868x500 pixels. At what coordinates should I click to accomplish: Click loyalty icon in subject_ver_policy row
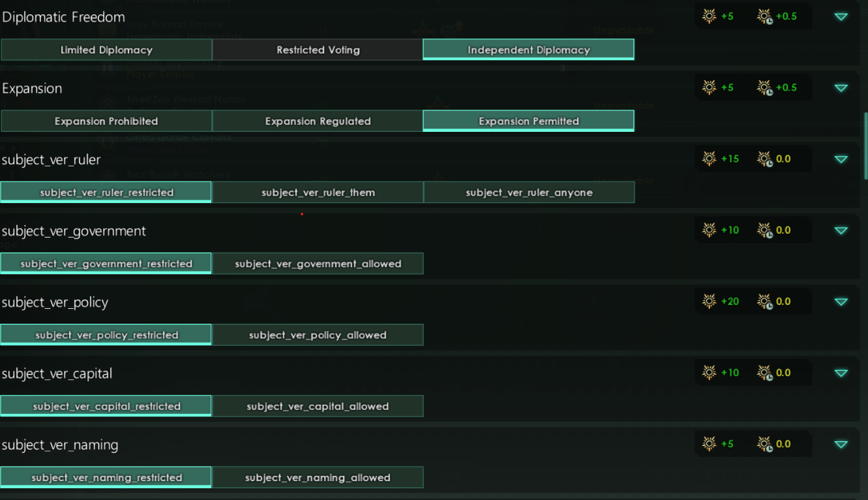point(709,300)
